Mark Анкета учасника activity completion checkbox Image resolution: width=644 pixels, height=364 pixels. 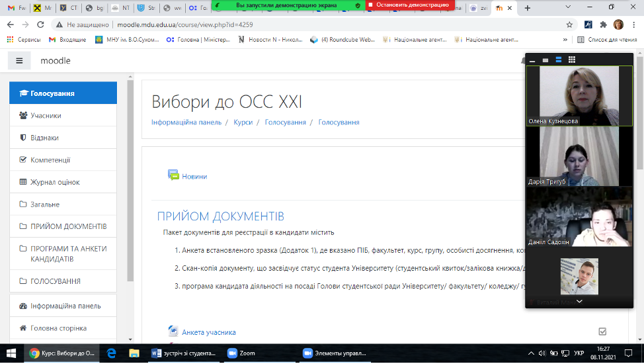602,332
